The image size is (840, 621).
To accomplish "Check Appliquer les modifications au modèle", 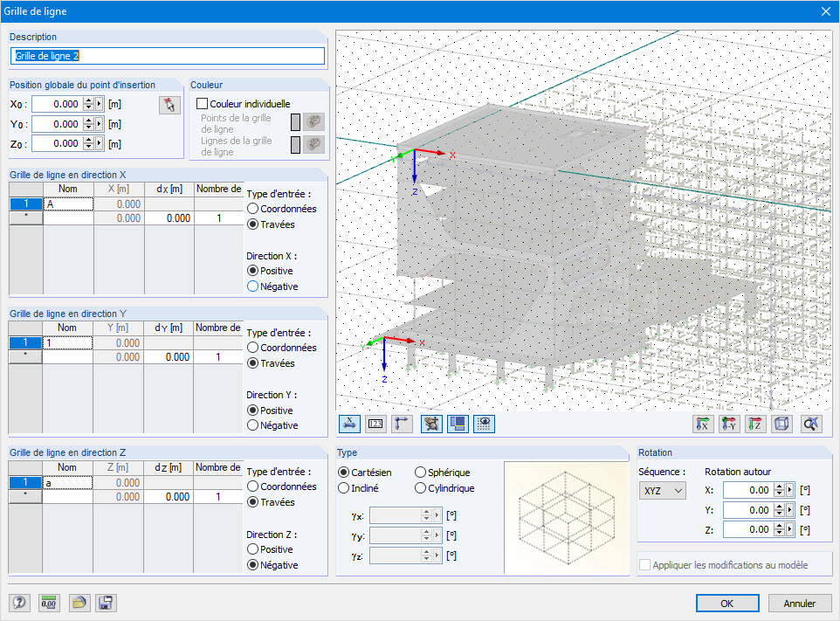I will coord(645,565).
